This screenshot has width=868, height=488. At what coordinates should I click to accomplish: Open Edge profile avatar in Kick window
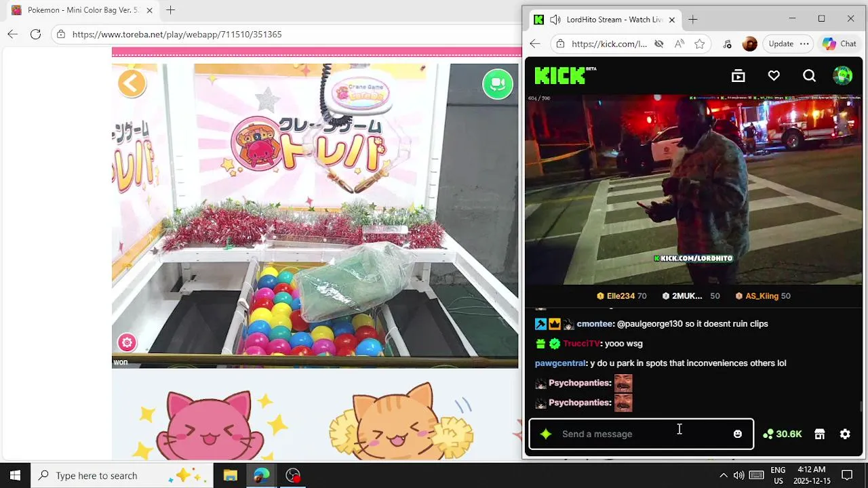click(x=749, y=44)
